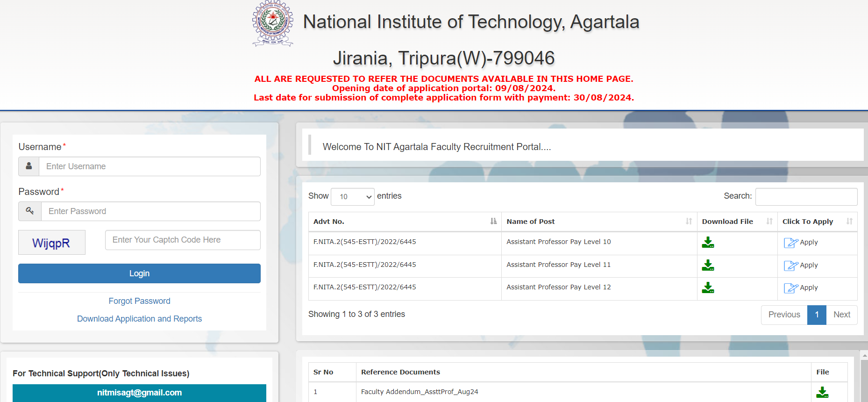Click 'Faculty Addendum_AsstProf_Aug24' document name
868x402 pixels.
point(420,392)
